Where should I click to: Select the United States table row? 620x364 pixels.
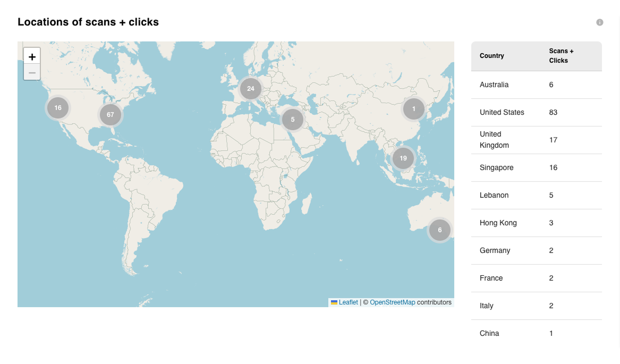pyautogui.click(x=537, y=112)
